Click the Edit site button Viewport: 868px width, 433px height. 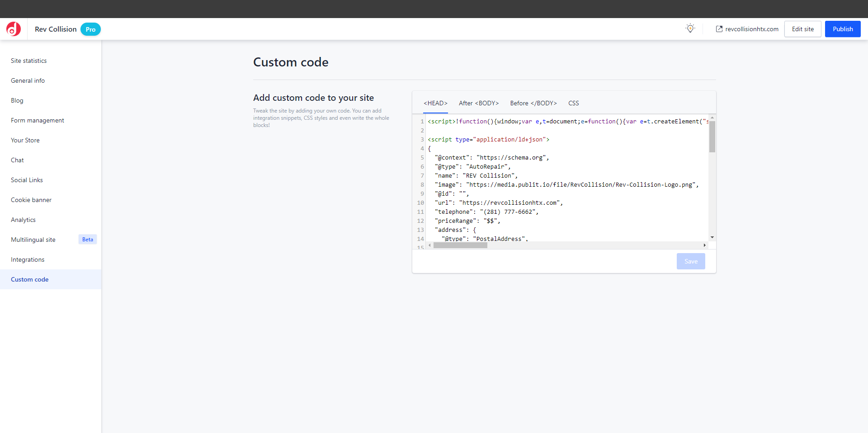(802, 29)
